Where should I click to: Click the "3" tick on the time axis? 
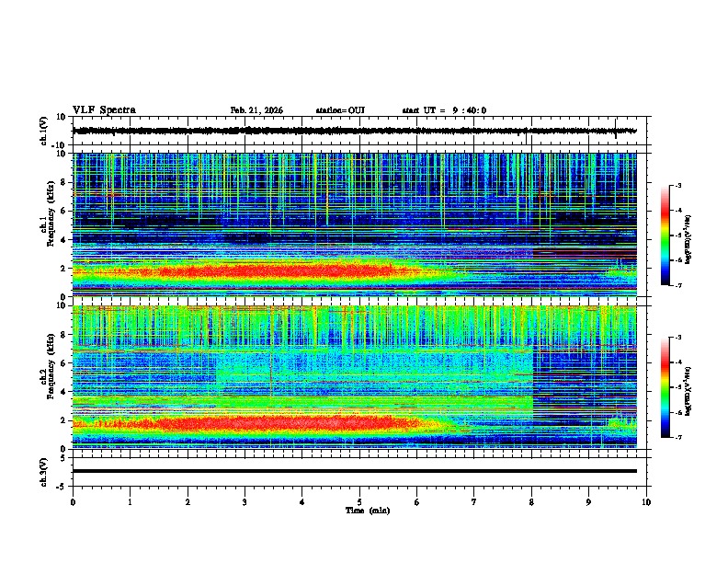tap(245, 502)
